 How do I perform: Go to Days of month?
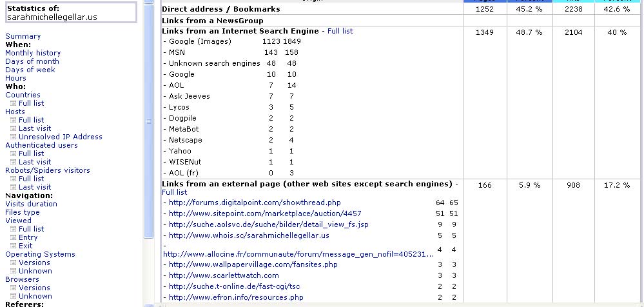tap(32, 61)
